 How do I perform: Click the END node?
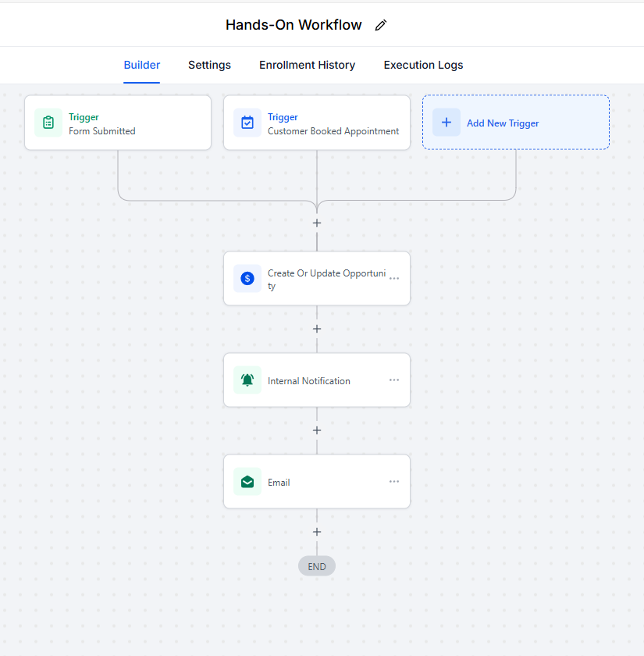pos(317,566)
